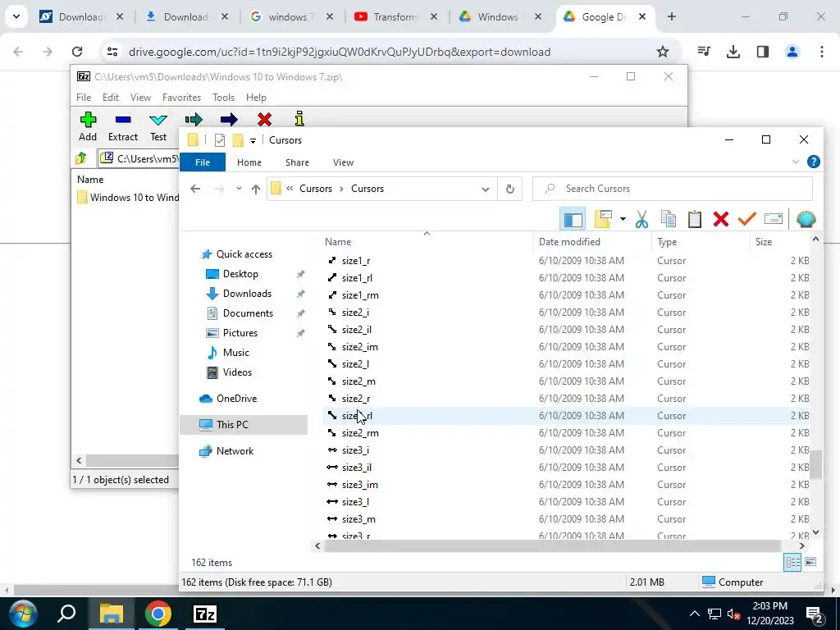Click the Search Cursors input field
840x630 pixels.
673,189
